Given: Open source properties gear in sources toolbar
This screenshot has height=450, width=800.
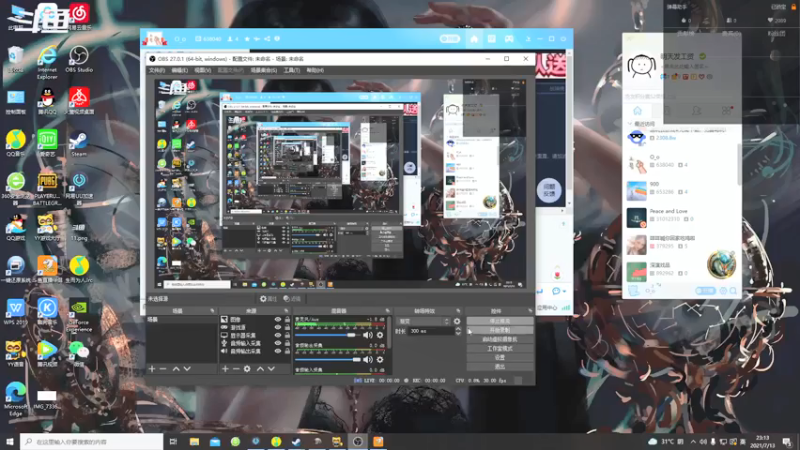Looking at the screenshot, I should click(247, 368).
